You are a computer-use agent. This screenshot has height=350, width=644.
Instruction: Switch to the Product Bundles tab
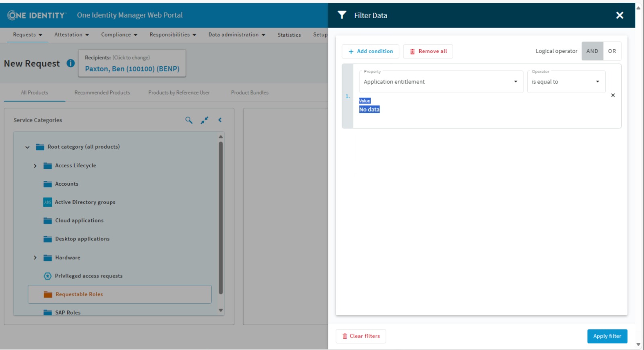(x=250, y=93)
